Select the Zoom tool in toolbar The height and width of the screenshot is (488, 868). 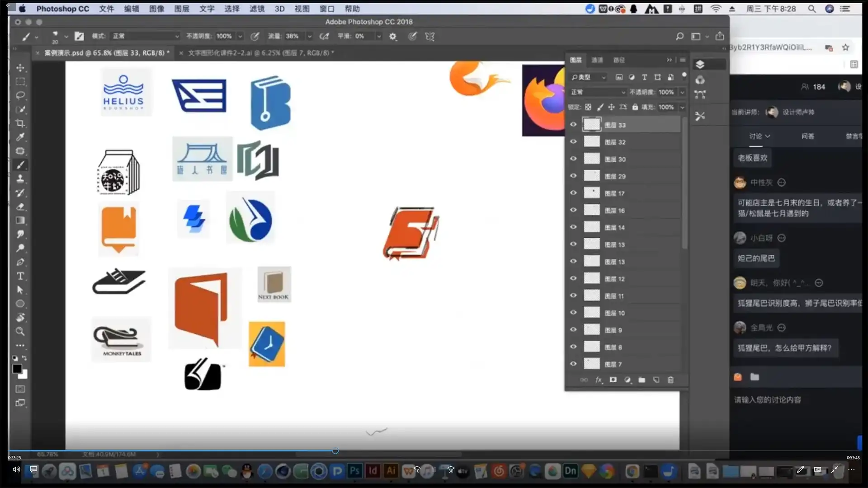click(20, 331)
